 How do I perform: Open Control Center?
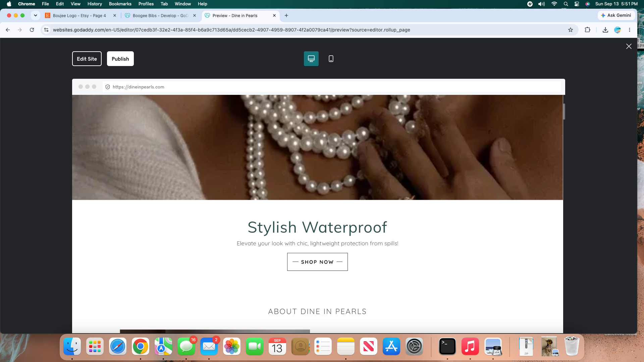click(x=577, y=4)
